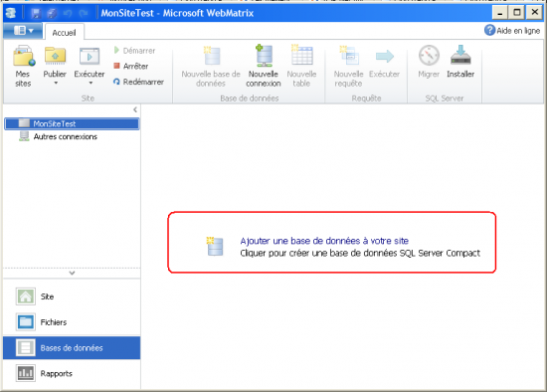Viewport: 547px width, 392px height.
Task: Click Ajouter une base de données link
Action: tap(324, 241)
